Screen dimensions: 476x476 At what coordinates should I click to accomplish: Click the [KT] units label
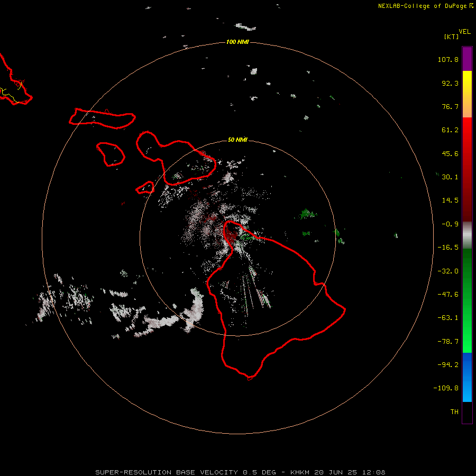(451, 36)
